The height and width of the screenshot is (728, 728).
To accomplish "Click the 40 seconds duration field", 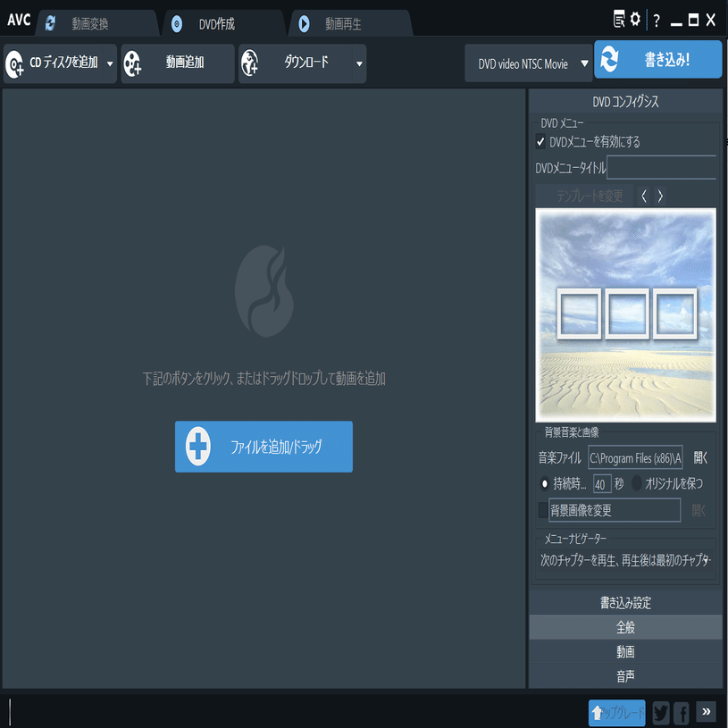I will point(602,484).
